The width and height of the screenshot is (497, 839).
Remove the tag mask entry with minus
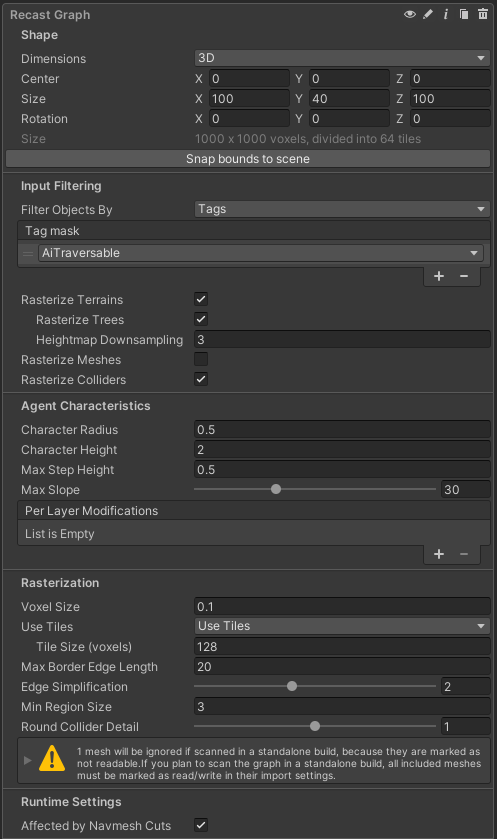(x=464, y=276)
